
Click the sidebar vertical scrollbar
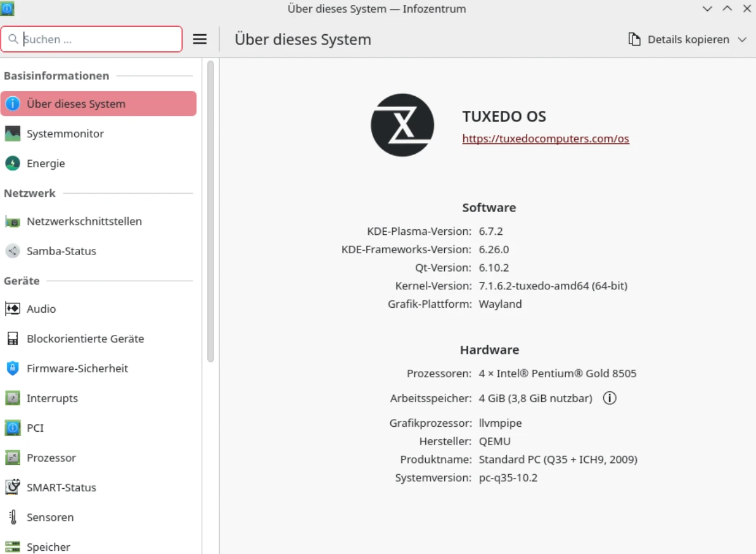pos(210,211)
